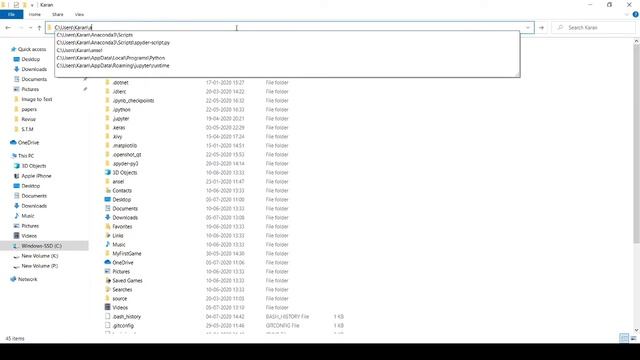Open Documents under Quick access
The height and width of the screenshot is (360, 640).
pos(34,79)
